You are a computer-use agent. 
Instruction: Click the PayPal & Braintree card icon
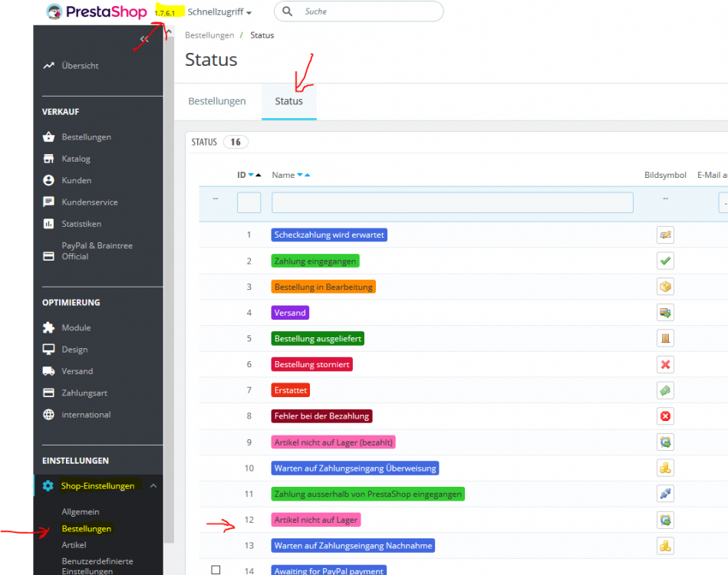click(x=49, y=256)
